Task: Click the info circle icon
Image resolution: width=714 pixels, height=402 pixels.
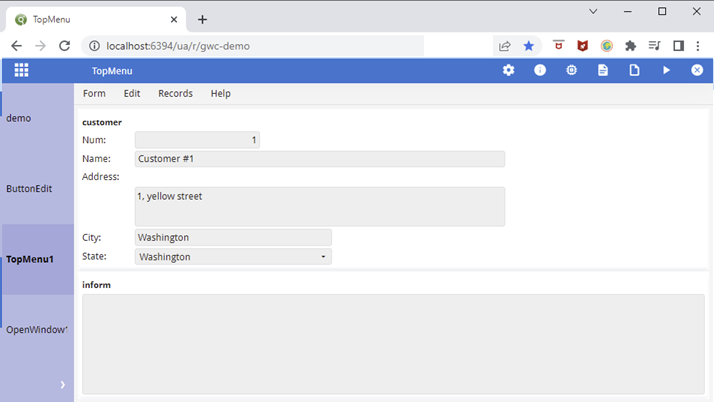Action: point(540,70)
